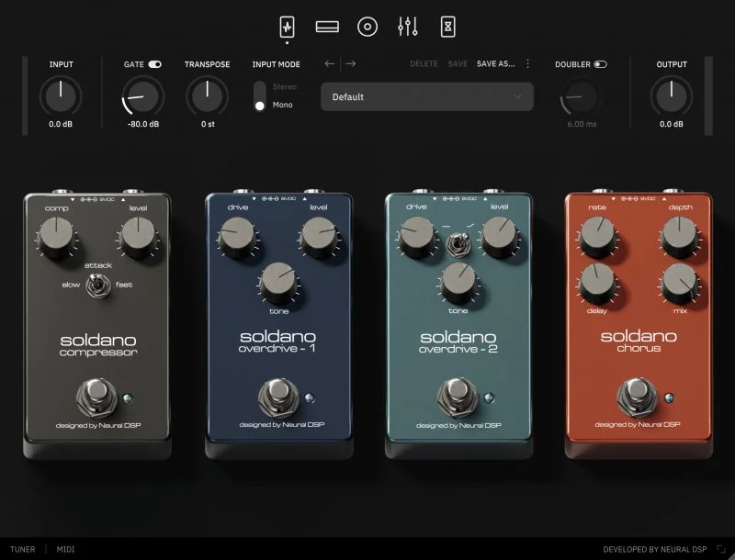The height and width of the screenshot is (560, 735).
Task: Click the overdrive-2 drive knob
Action: (416, 236)
